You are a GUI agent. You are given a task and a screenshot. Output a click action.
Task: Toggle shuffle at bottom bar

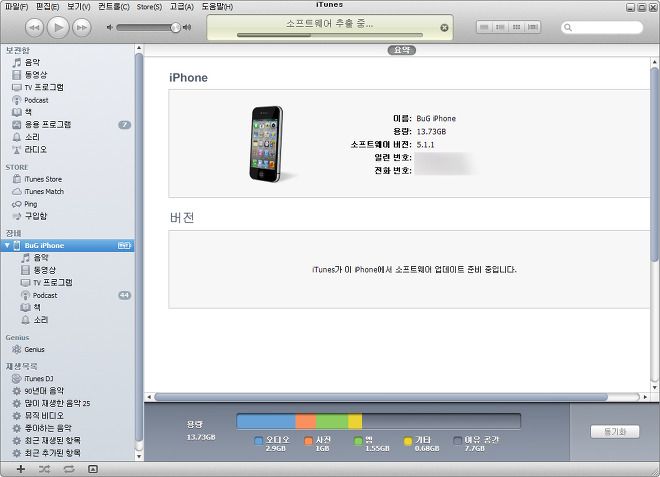(44, 469)
